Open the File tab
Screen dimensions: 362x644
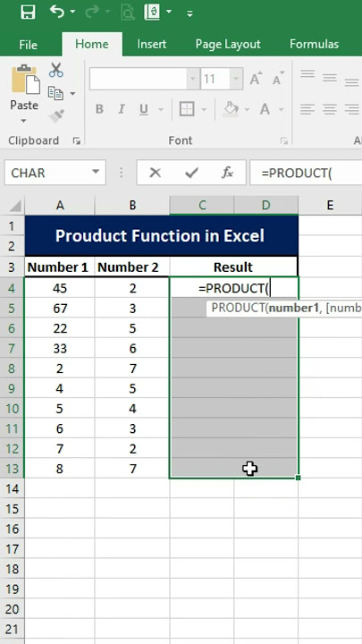click(29, 45)
